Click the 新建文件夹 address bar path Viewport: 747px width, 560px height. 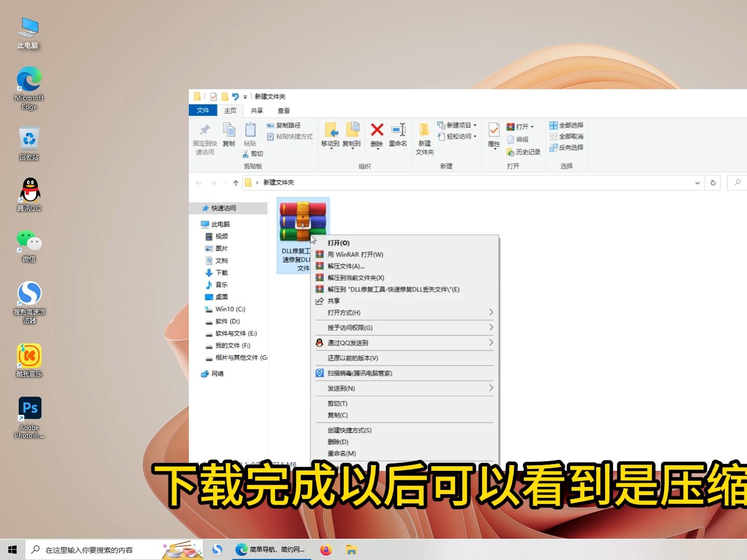pos(279,183)
